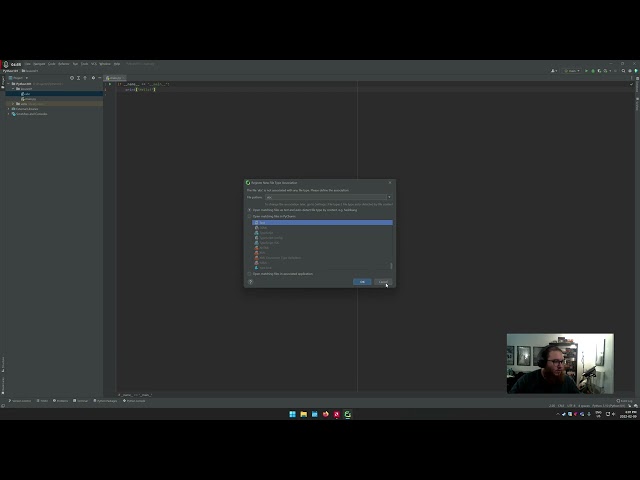Click the file type list scrollbar
The width and height of the screenshot is (640, 480).
pyautogui.click(x=391, y=266)
